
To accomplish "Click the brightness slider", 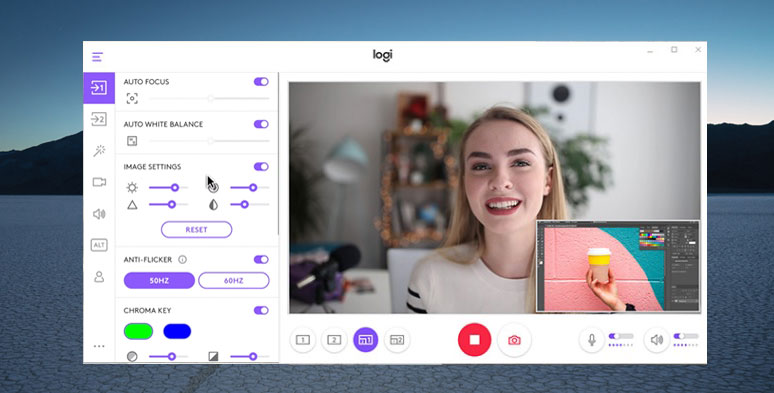I will pyautogui.click(x=168, y=188).
